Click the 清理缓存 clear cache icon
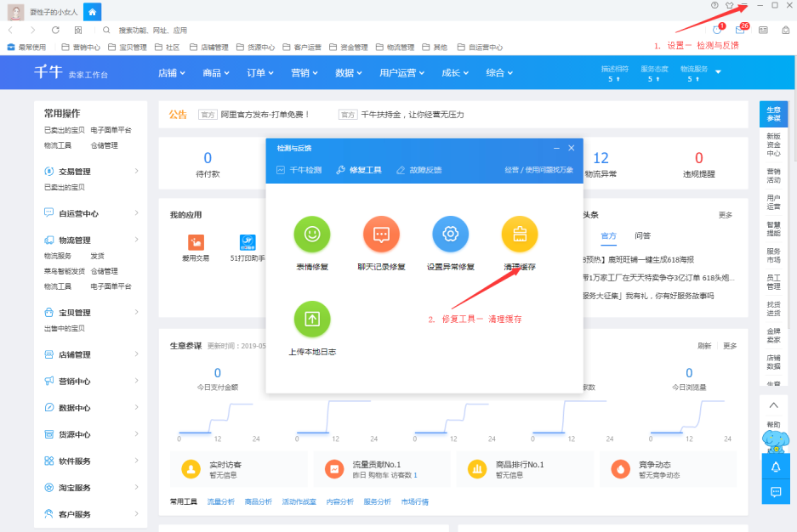The image size is (797, 532). point(519,235)
